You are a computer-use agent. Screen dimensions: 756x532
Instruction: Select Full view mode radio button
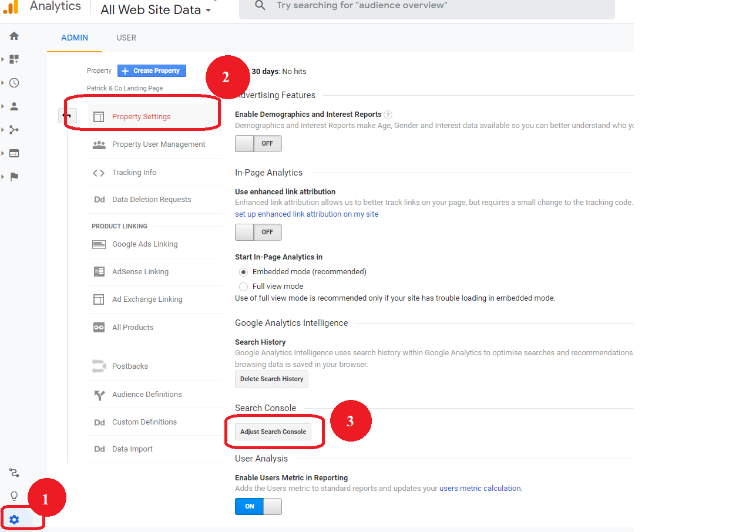coord(244,287)
